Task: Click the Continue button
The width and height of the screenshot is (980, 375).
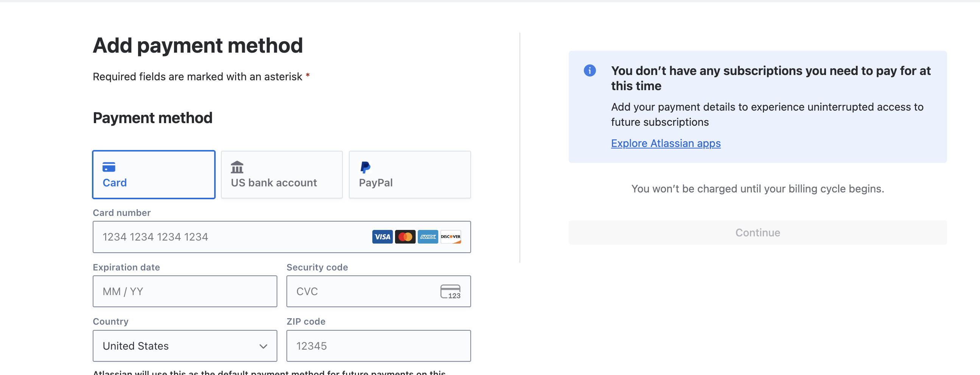Action: [x=758, y=233]
